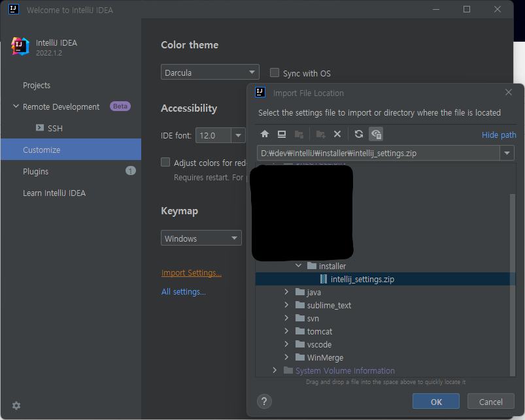Viewport: 525px width, 420px height.
Task: Select the java folder row
Action: [382, 292]
